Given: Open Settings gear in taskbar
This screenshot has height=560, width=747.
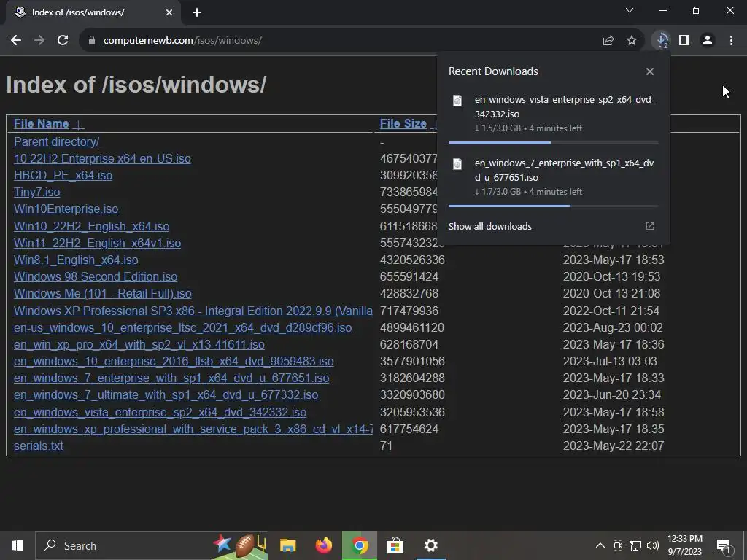Looking at the screenshot, I should (430, 545).
